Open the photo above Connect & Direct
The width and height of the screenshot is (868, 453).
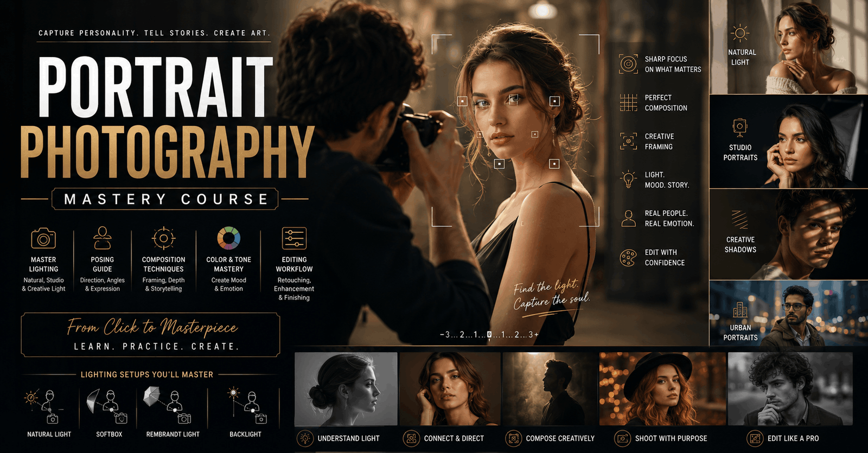(450, 388)
